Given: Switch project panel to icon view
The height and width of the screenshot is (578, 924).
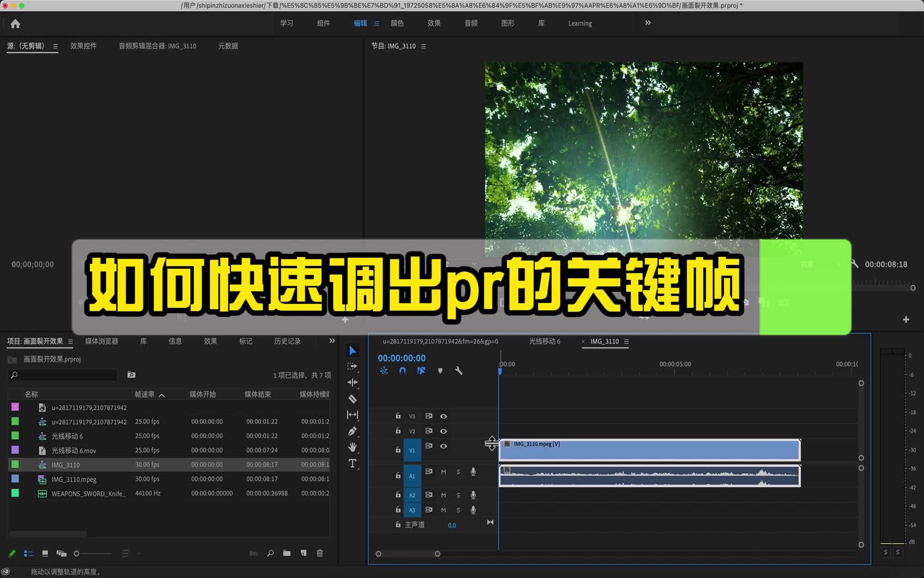Looking at the screenshot, I should 45,553.
